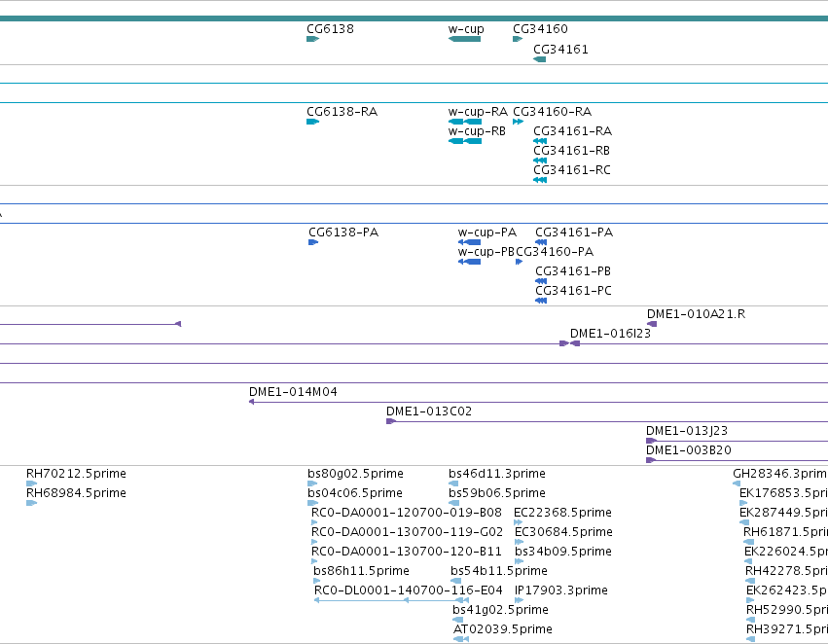828x644 pixels.
Task: Click the w-cup-RA transcript label
Action: [x=478, y=112]
